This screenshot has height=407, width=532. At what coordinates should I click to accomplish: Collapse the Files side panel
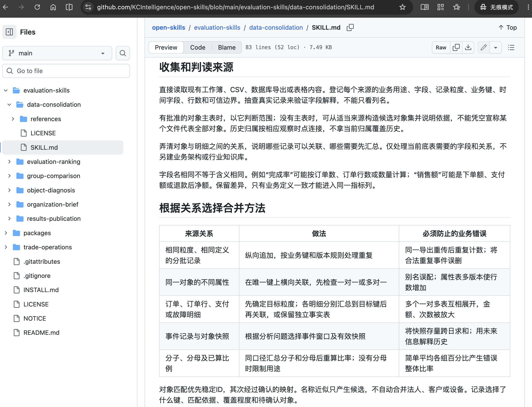click(9, 32)
